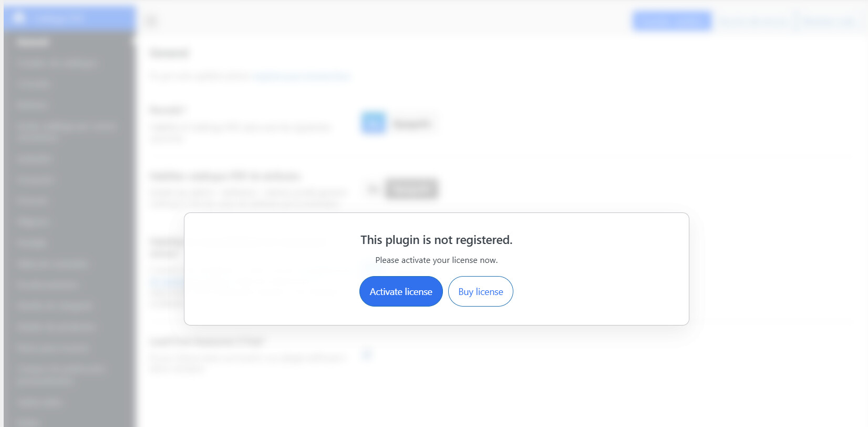868x427 pixels.
Task: Click the blurred menu icon beside the sidebar header
Action: [151, 21]
